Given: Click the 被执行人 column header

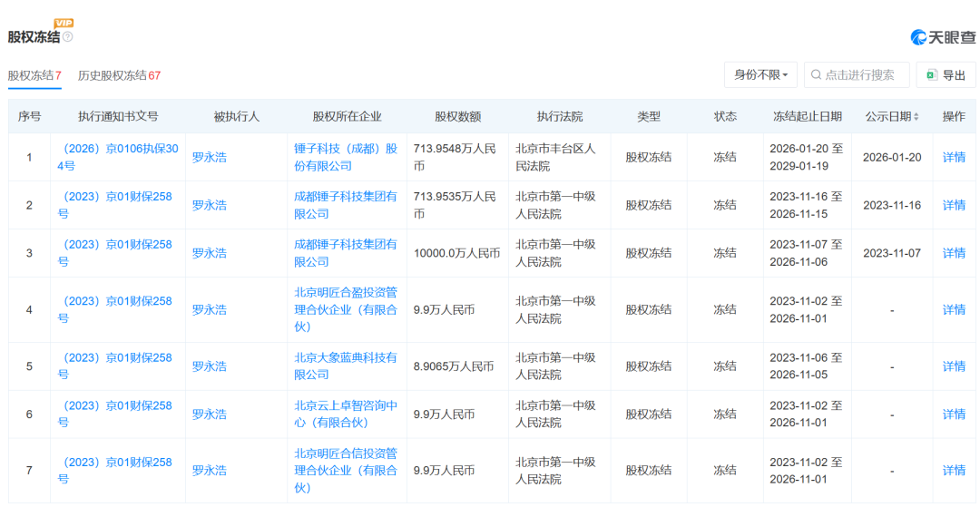Looking at the screenshot, I should coord(236,117).
